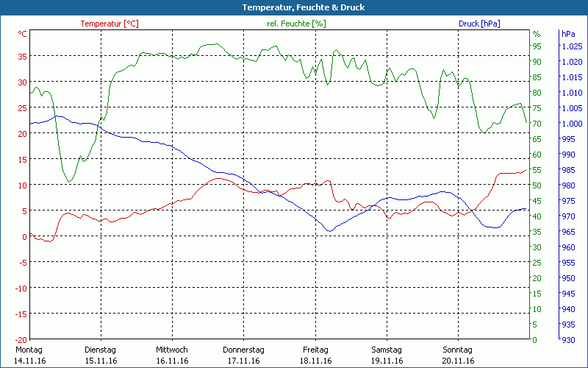The height and width of the screenshot is (368, 588).
Task: Click the 'Sonntag' day label
Action: (457, 350)
